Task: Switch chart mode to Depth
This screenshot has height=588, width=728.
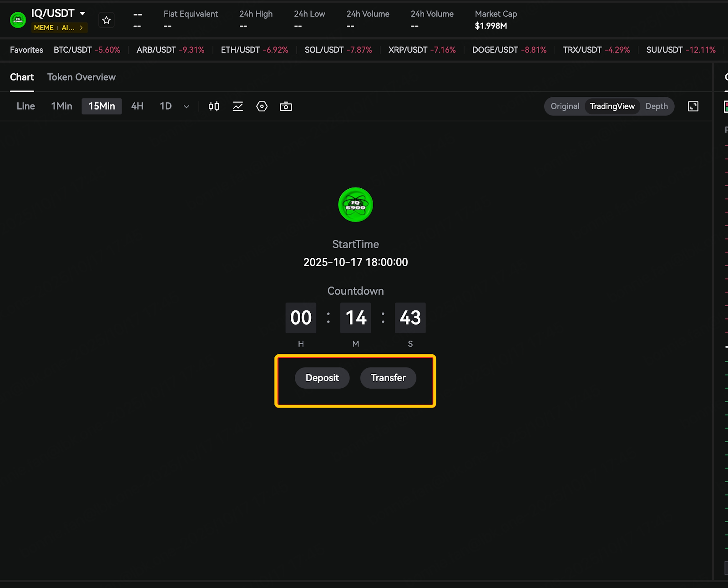Action: (656, 106)
